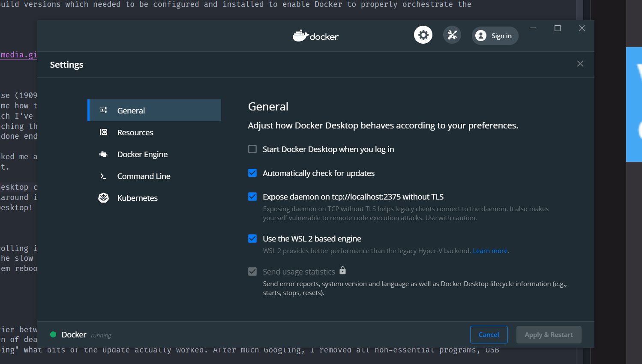
Task: Open the troubleshoot tools icon
Action: pyautogui.click(x=452, y=35)
